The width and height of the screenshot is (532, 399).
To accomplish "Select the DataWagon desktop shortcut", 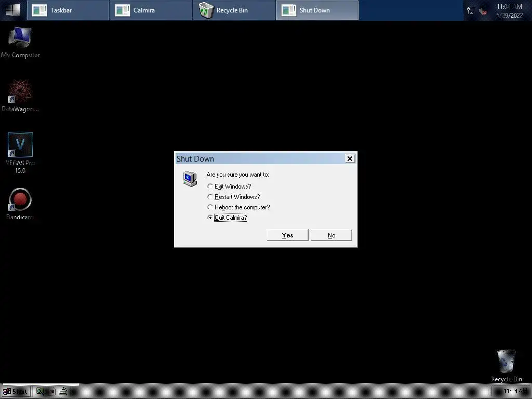I will coord(20,96).
